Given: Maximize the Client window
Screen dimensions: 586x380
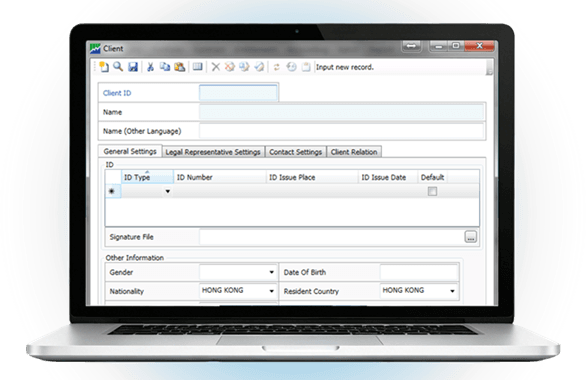Looking at the screenshot, I should (456, 46).
